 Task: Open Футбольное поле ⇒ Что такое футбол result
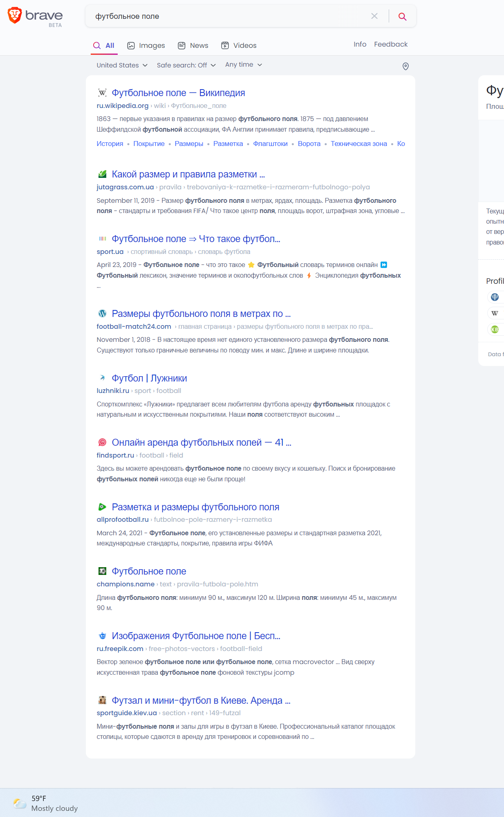coord(196,239)
